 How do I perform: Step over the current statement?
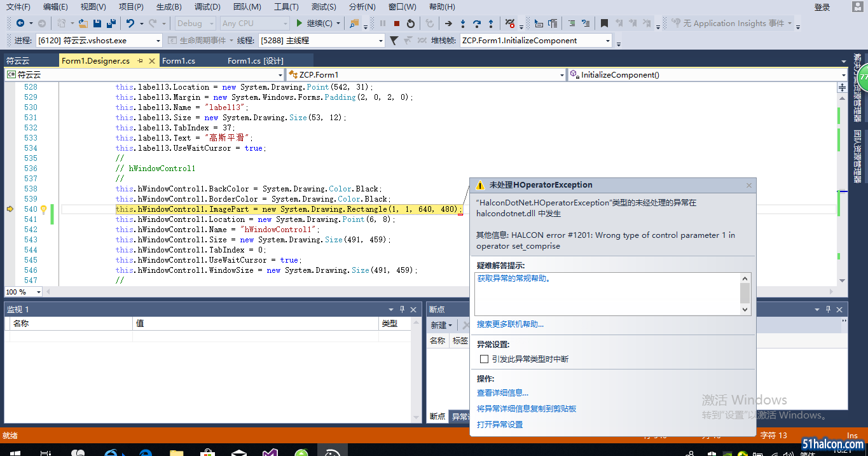[x=477, y=24]
